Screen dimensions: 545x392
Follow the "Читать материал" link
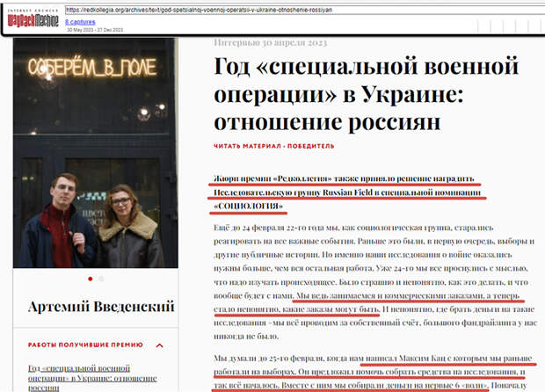(247, 146)
